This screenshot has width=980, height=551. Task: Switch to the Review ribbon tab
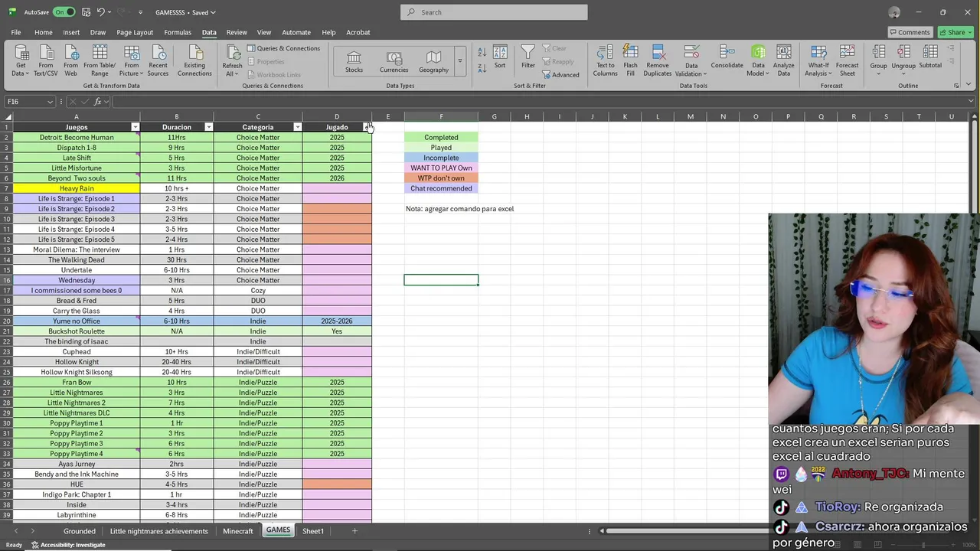pos(237,32)
